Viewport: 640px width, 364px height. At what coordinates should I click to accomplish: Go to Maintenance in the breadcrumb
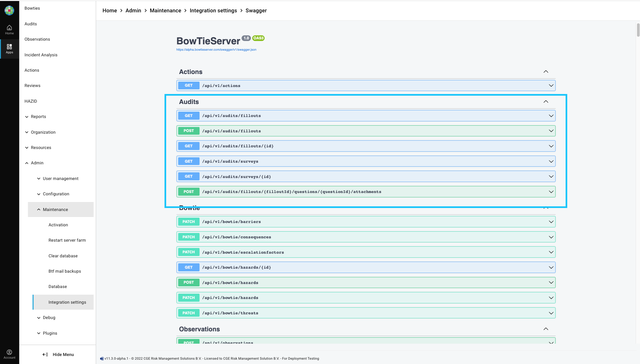tap(165, 11)
